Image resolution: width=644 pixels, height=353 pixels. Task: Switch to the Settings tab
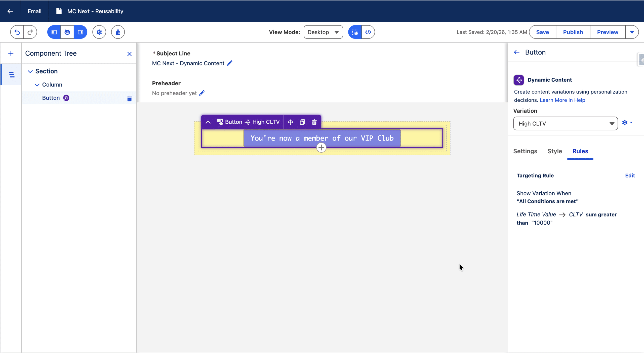(x=525, y=151)
